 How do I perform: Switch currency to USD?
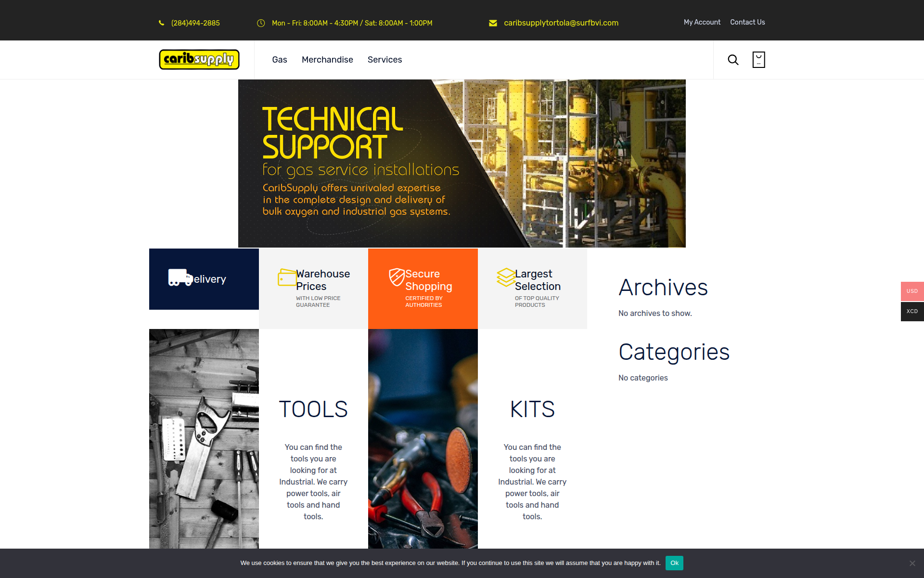[912, 291]
